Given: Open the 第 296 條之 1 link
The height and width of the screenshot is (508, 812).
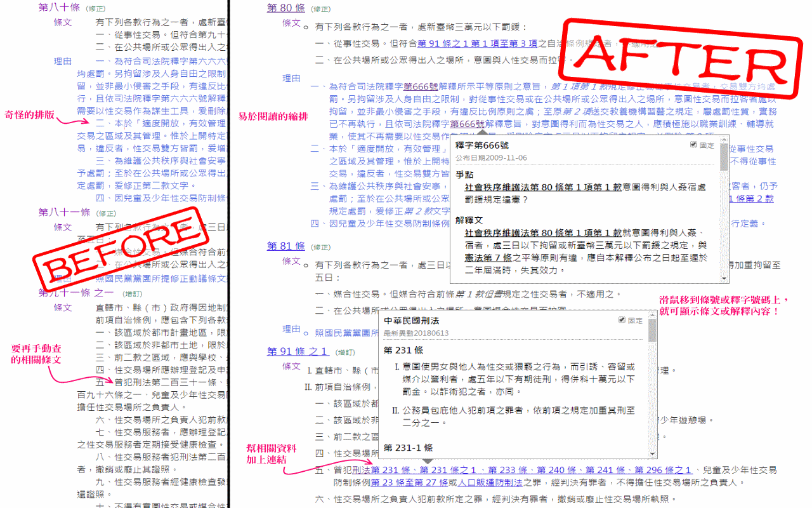Looking at the screenshot, I should [x=663, y=470].
